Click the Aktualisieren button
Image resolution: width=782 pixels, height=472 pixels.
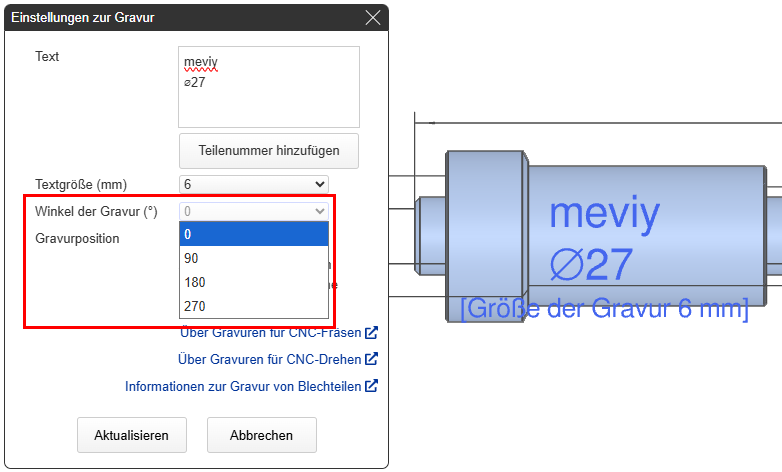coord(132,435)
